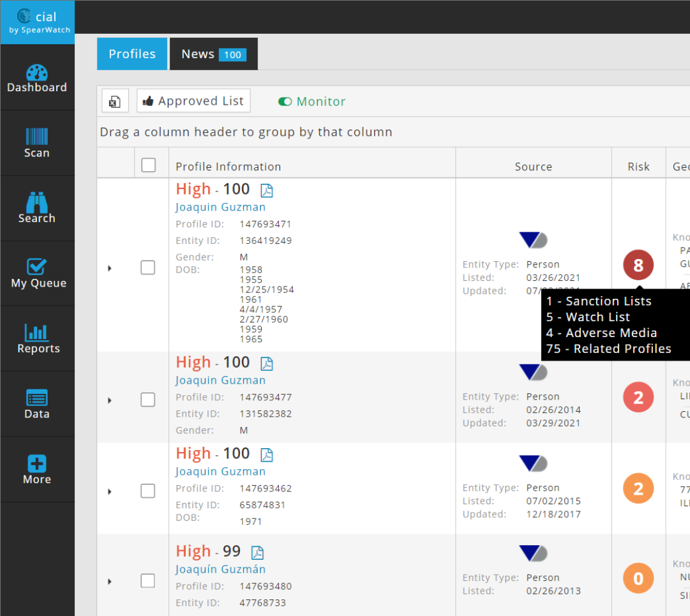
Task: Switch to the Profiles tab
Action: coord(132,54)
